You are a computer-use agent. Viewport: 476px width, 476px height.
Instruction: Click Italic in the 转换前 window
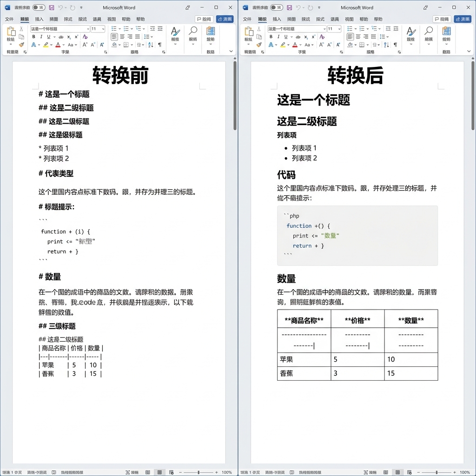click(41, 37)
